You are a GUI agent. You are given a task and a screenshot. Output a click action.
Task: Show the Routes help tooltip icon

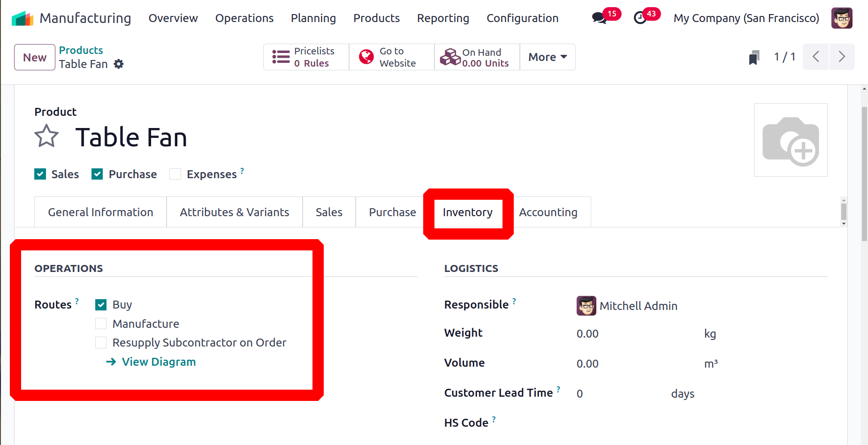(77, 301)
